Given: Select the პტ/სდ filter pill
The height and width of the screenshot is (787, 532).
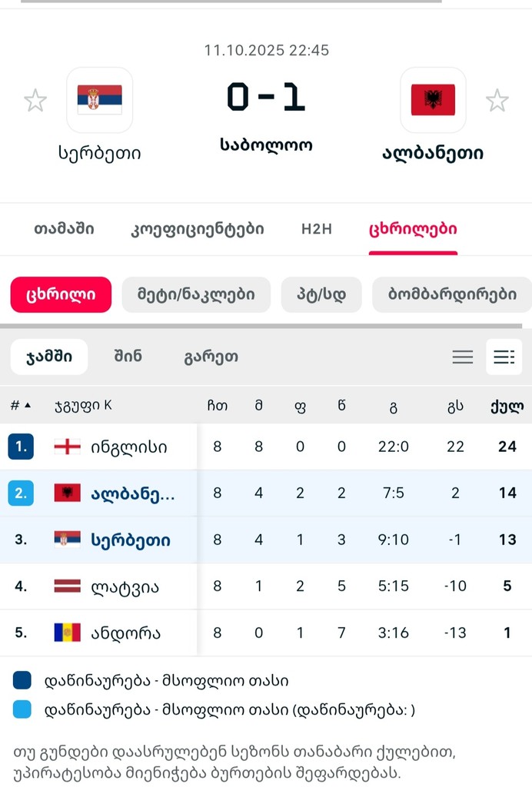Looking at the screenshot, I should tap(321, 294).
